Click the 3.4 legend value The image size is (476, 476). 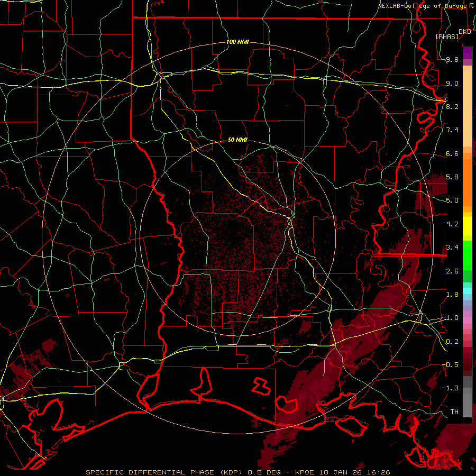[452, 248]
